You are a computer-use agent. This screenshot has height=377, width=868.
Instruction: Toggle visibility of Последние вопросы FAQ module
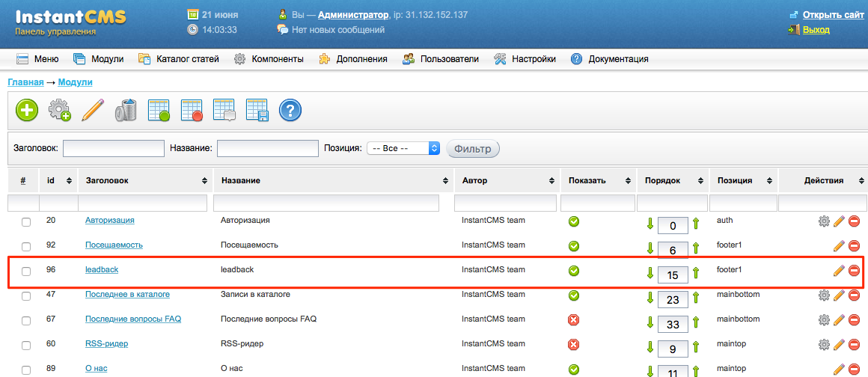tap(574, 319)
